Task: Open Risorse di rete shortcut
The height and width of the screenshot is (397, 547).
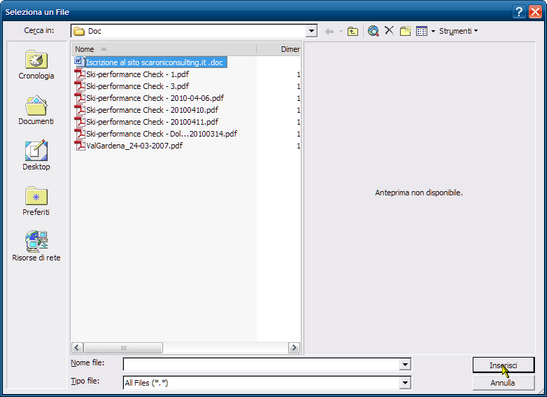Action: coord(36,247)
